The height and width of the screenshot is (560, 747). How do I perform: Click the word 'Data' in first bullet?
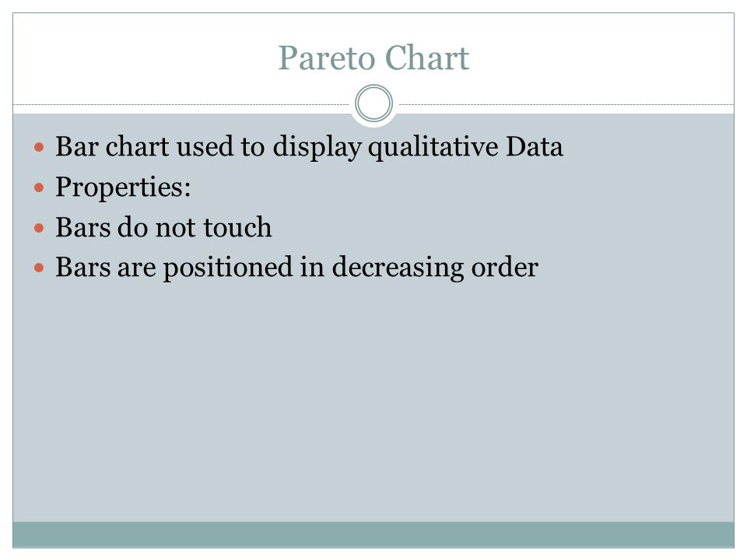click(x=534, y=146)
